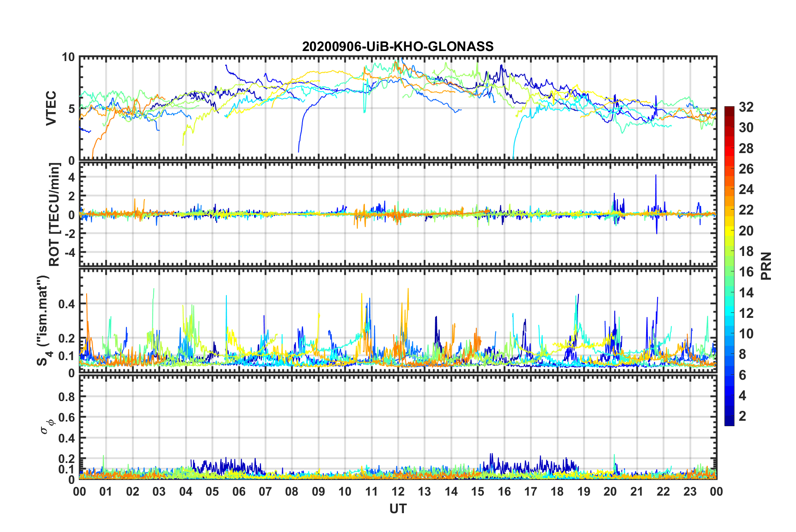The image size is (796, 532).
Task: Click ROT y-axis tick label 4
Action: (x=72, y=177)
